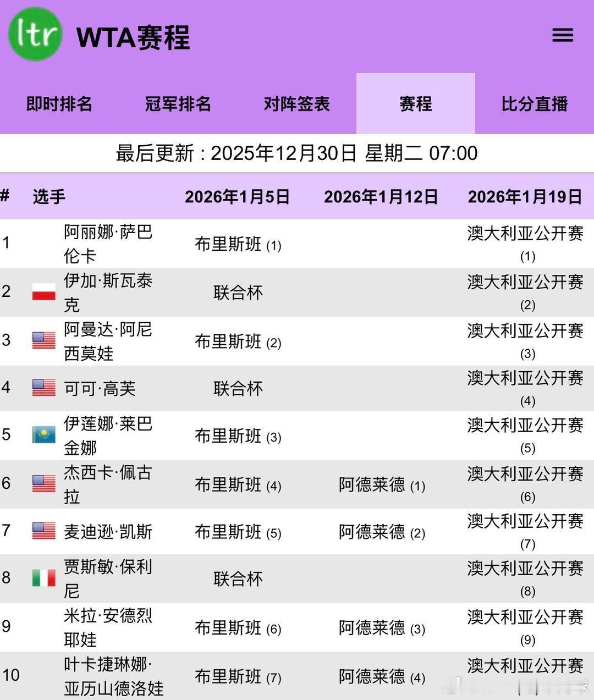Click 澳大利亚公开赛 (2) entry
Viewport: 594px width, 700px height.
click(x=526, y=292)
